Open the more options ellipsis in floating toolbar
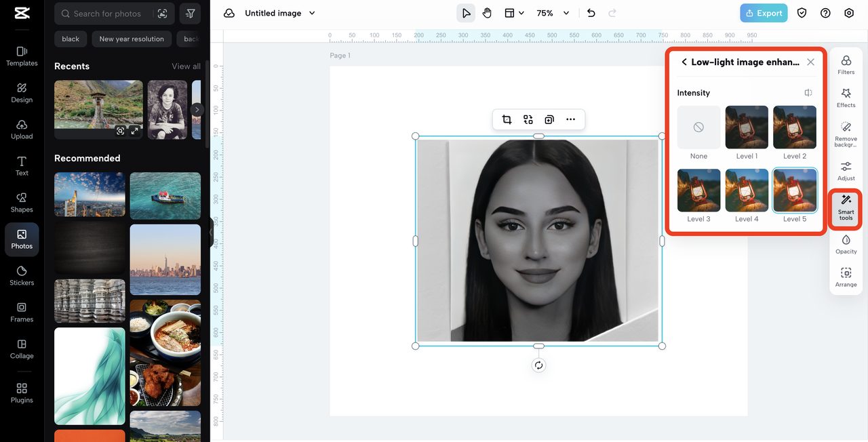The image size is (868, 442). click(571, 120)
